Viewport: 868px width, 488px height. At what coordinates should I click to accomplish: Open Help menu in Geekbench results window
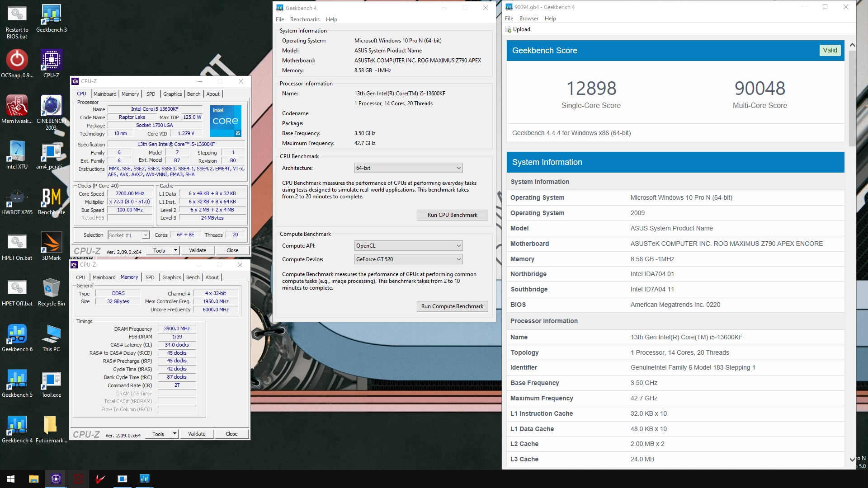pos(550,19)
